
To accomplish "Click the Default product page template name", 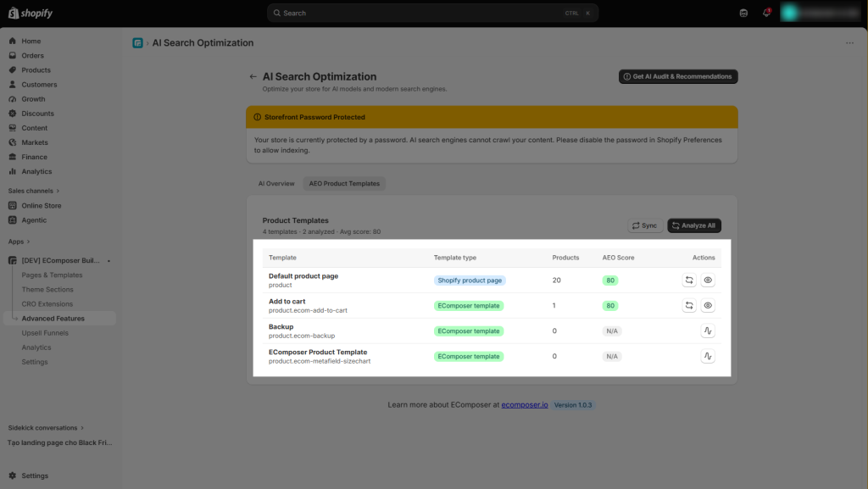I will [x=303, y=276].
